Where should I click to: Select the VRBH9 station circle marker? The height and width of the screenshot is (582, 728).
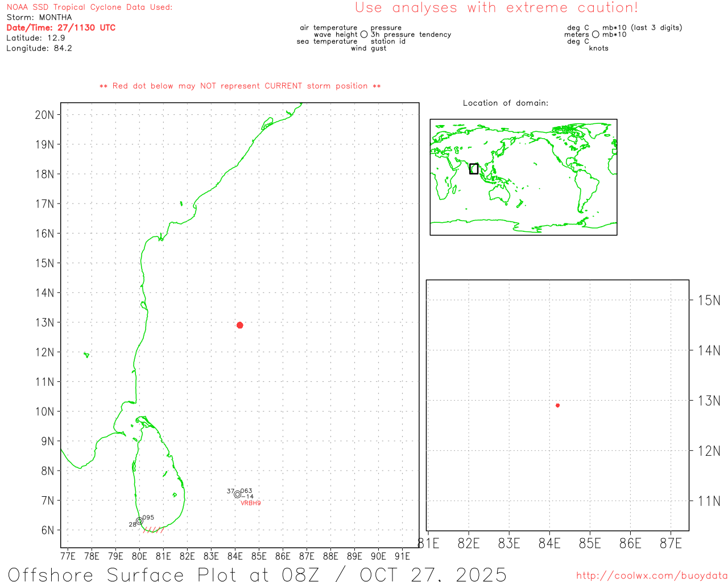click(x=237, y=494)
